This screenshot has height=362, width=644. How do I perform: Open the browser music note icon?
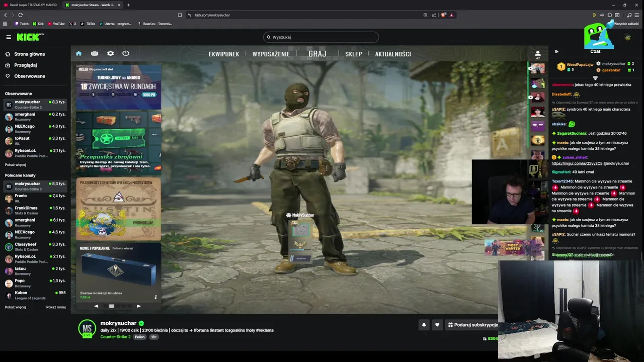click(629, 15)
